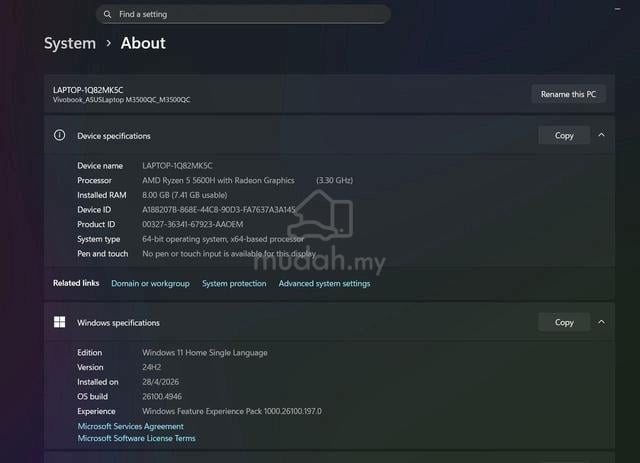Viewport: 640px width, 463px height.
Task: Select Windows 11 Home Single Language edition
Action: coord(205,353)
